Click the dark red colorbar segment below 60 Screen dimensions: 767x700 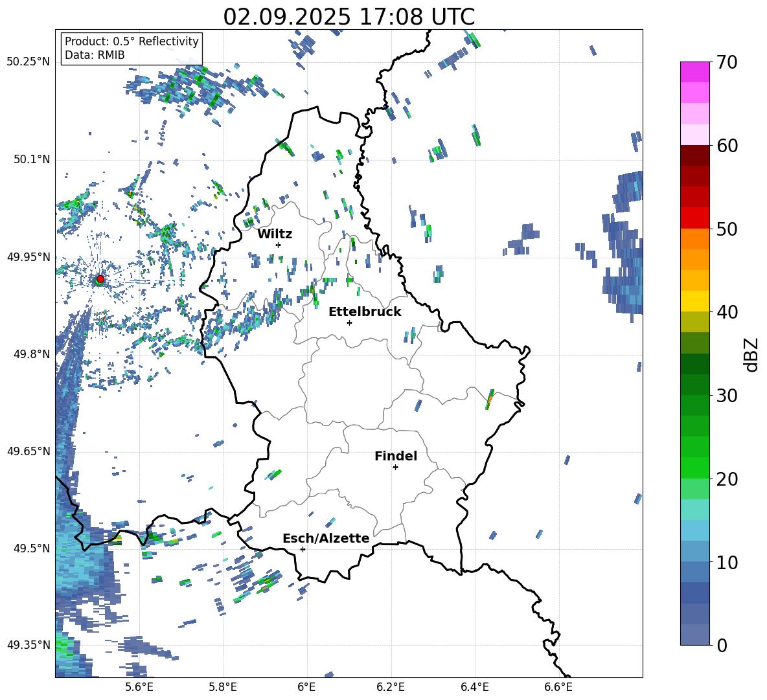pos(694,155)
